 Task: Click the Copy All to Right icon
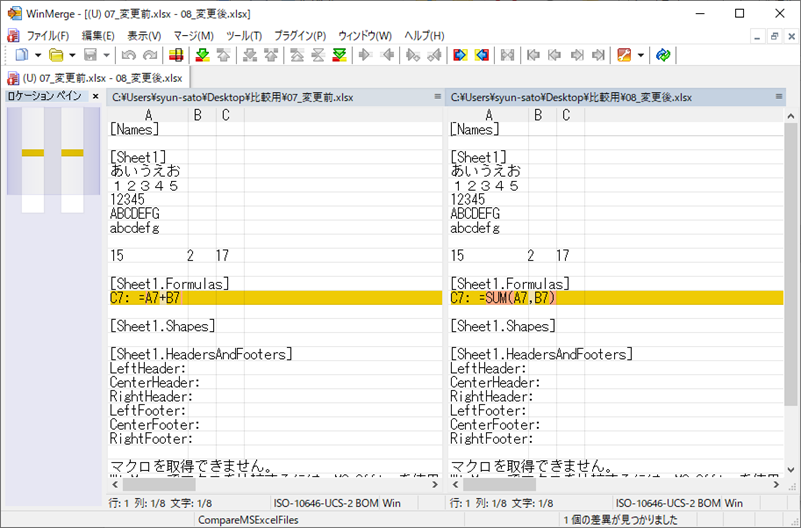[x=459, y=55]
